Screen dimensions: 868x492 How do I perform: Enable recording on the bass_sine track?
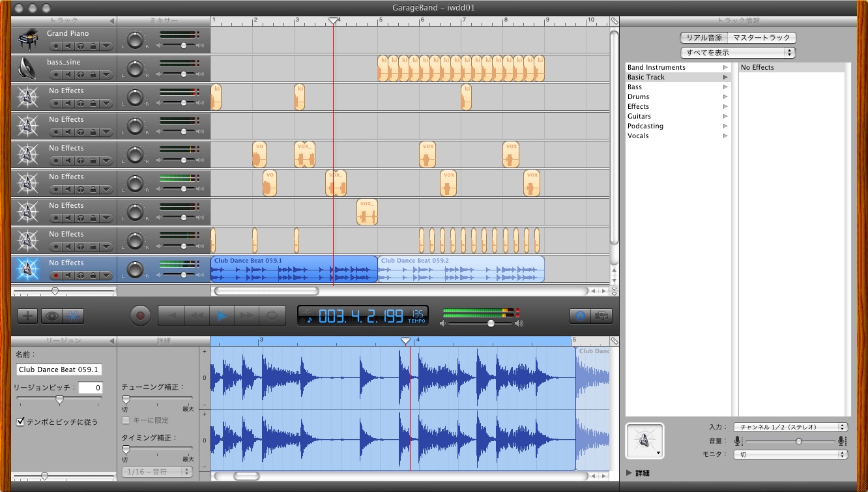pos(56,75)
